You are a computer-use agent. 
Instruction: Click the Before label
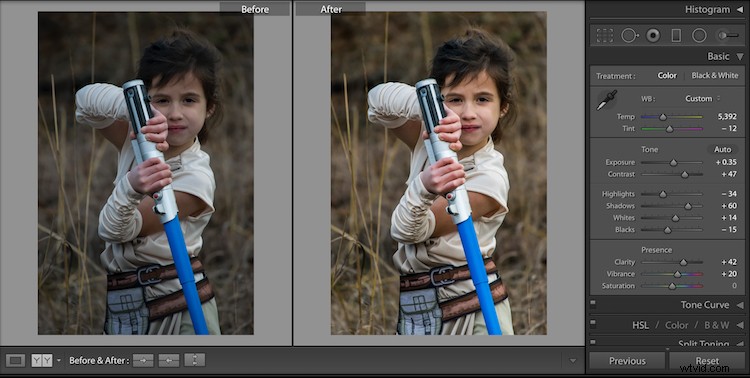254,9
